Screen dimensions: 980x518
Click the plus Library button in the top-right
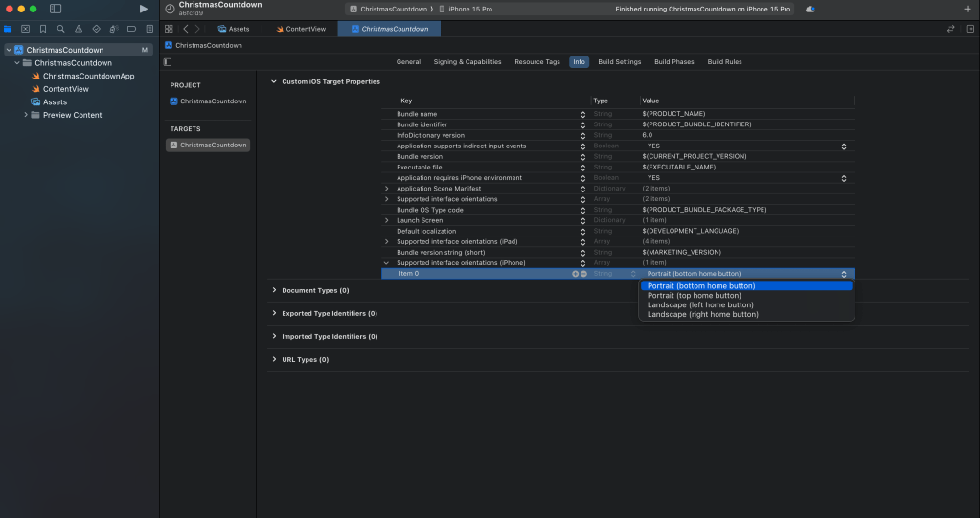click(x=967, y=9)
